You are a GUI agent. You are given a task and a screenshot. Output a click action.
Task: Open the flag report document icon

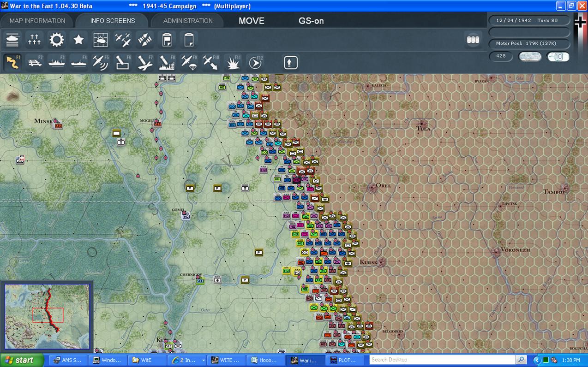(x=167, y=40)
